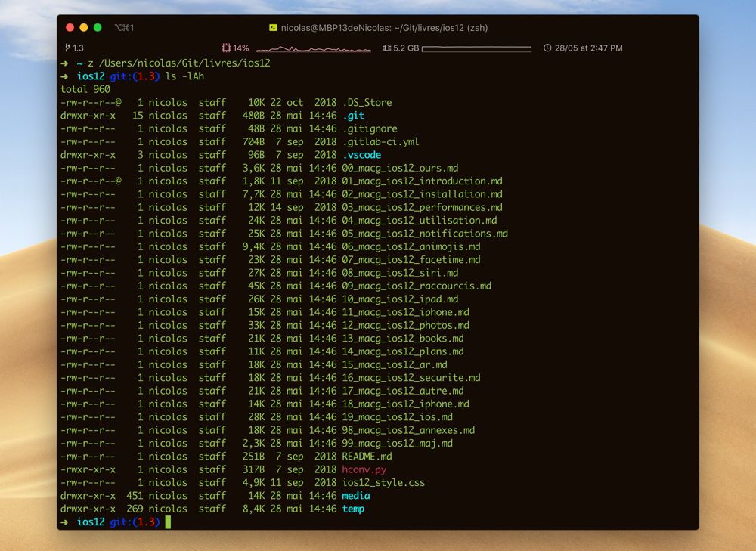Click the green cursor at the last prompt
This screenshot has width=756, height=551.
click(168, 522)
